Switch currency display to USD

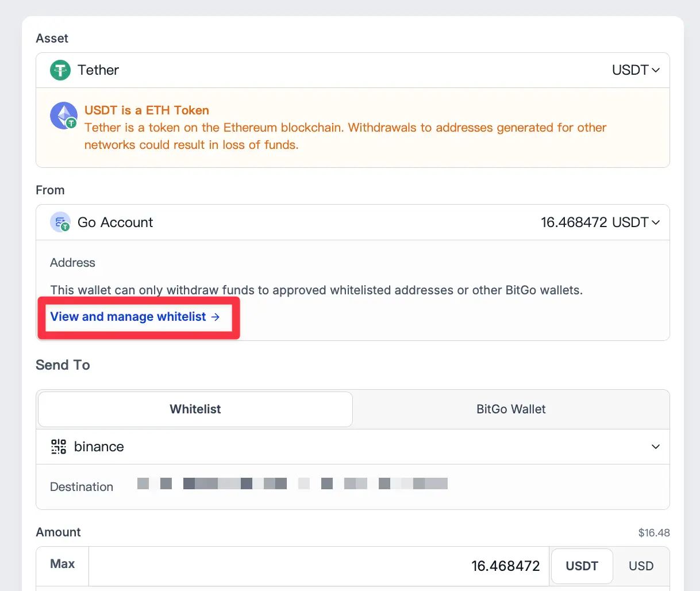[640, 566]
